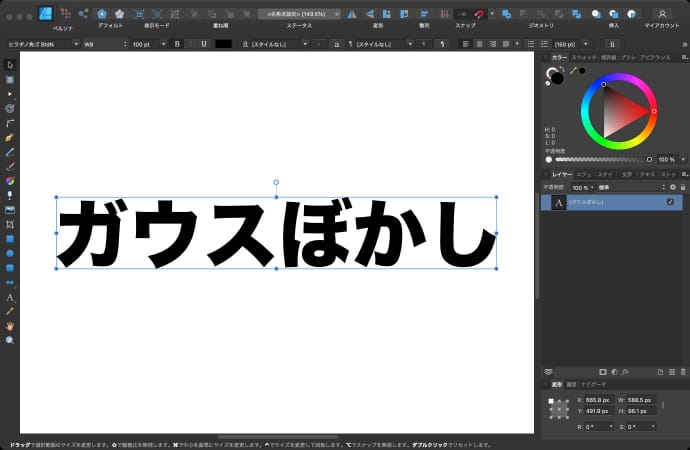The width and height of the screenshot is (690, 450).
Task: Select the Move tool in the left toolbar
Action: point(10,65)
